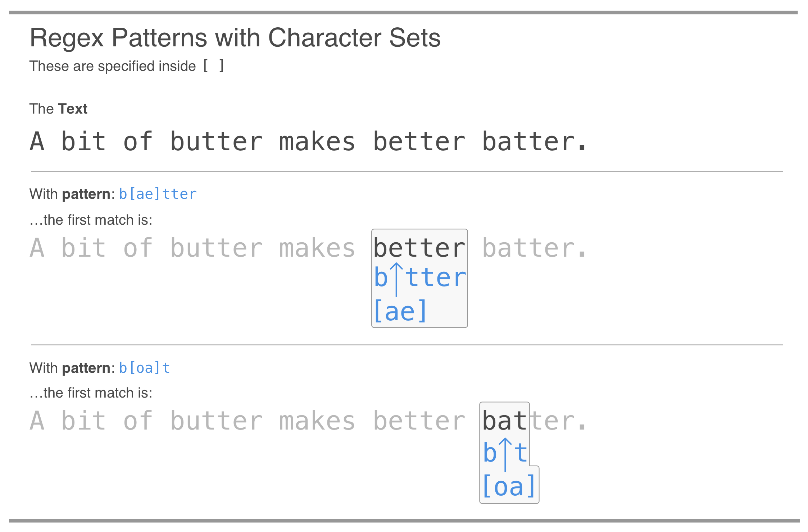The image size is (808, 532).
Task: Click the word butter in the source text
Action: [217, 141]
